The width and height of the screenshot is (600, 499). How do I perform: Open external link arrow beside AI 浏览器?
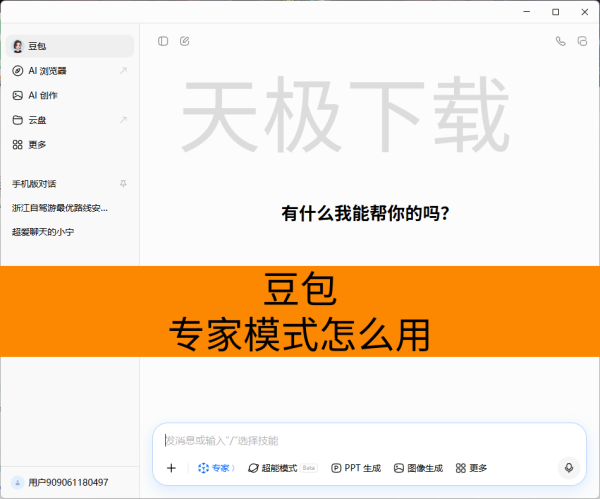123,71
